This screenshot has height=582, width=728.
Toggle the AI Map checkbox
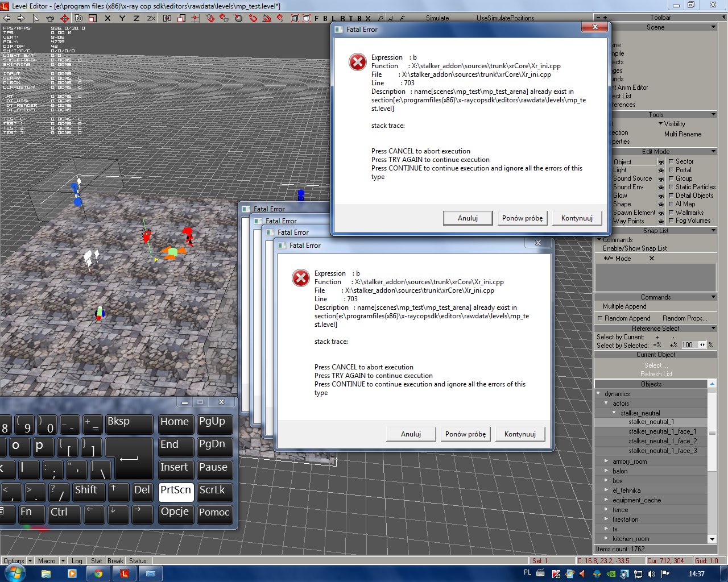click(x=671, y=204)
